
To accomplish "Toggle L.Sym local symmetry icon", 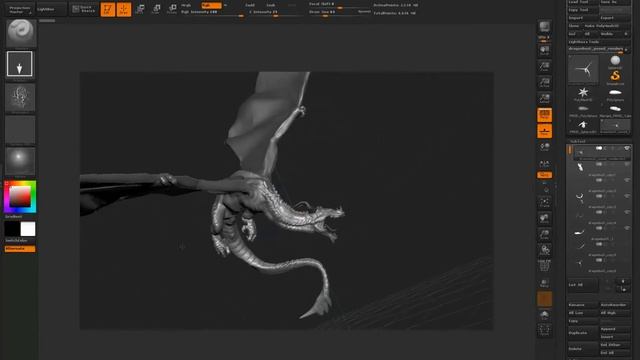I will 544,164.
